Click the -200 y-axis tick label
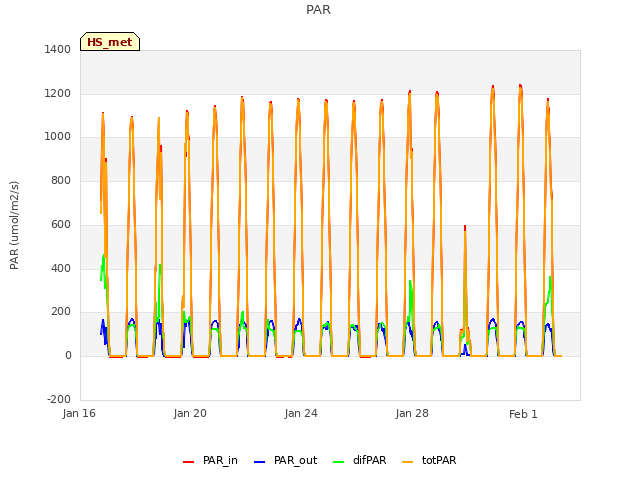 pyautogui.click(x=59, y=399)
